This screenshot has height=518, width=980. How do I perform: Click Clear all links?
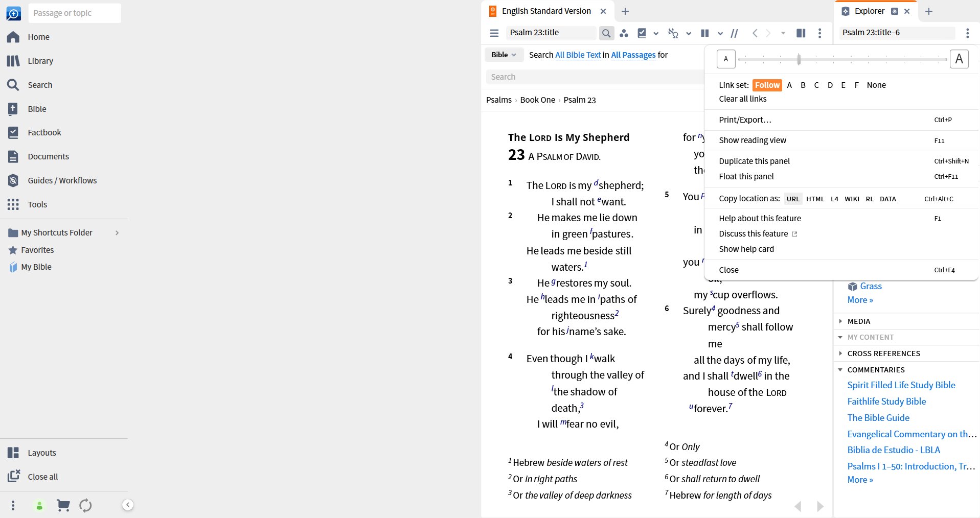[743, 99]
